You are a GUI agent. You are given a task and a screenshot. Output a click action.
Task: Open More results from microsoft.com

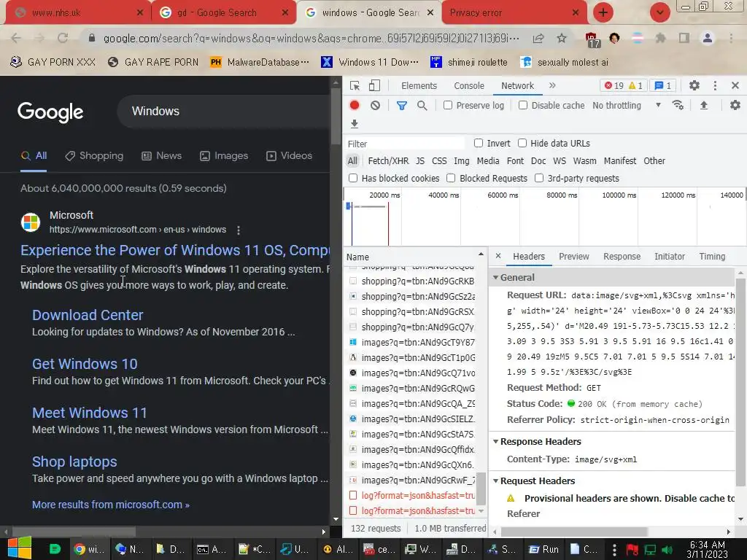point(111,505)
